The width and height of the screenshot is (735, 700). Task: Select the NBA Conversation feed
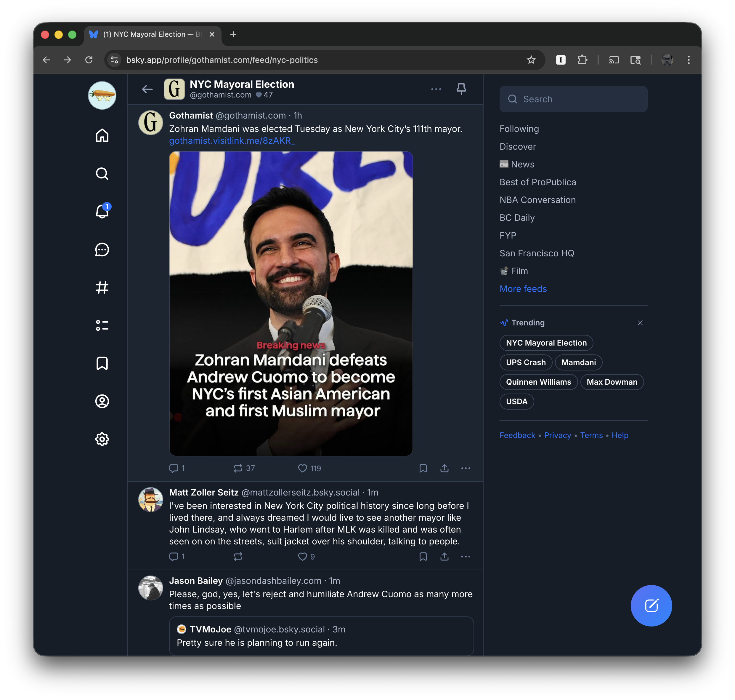[537, 200]
